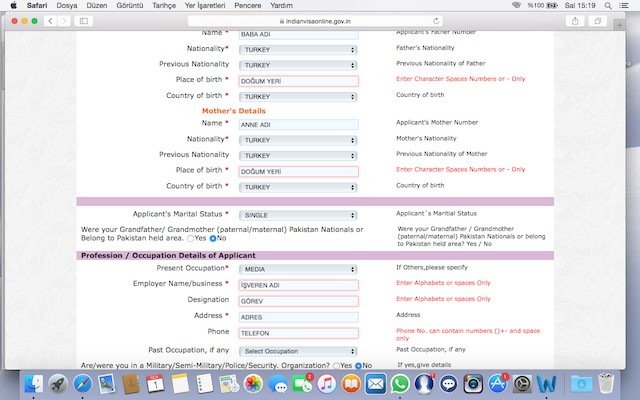This screenshot has width=640, height=400.
Task: Select No for Pakistan nationals question
Action: pos(213,238)
